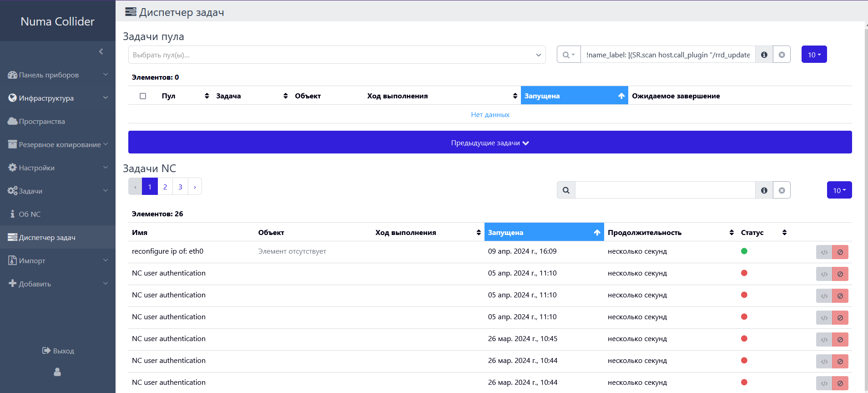Expand the Импорт chevron
The image size is (868, 393).
tap(106, 260)
